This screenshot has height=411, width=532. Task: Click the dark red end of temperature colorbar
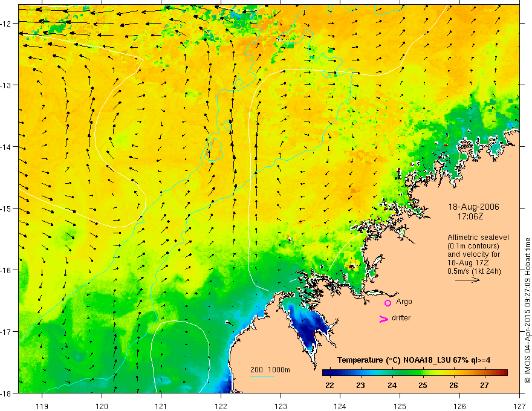[504, 373]
